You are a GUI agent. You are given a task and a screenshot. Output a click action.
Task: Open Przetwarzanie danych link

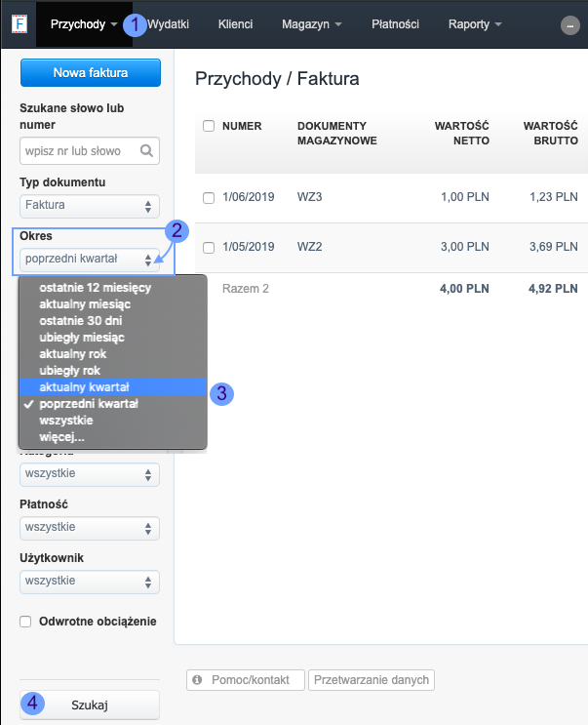372,680
